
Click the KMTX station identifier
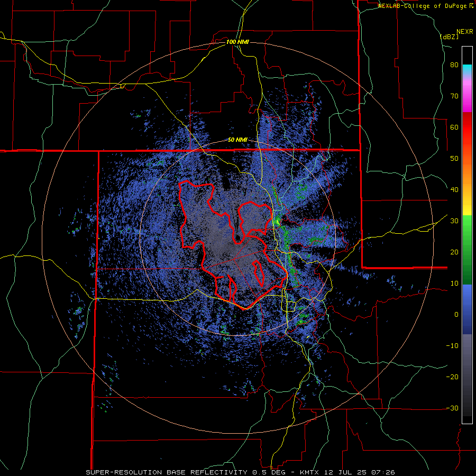pos(309,472)
